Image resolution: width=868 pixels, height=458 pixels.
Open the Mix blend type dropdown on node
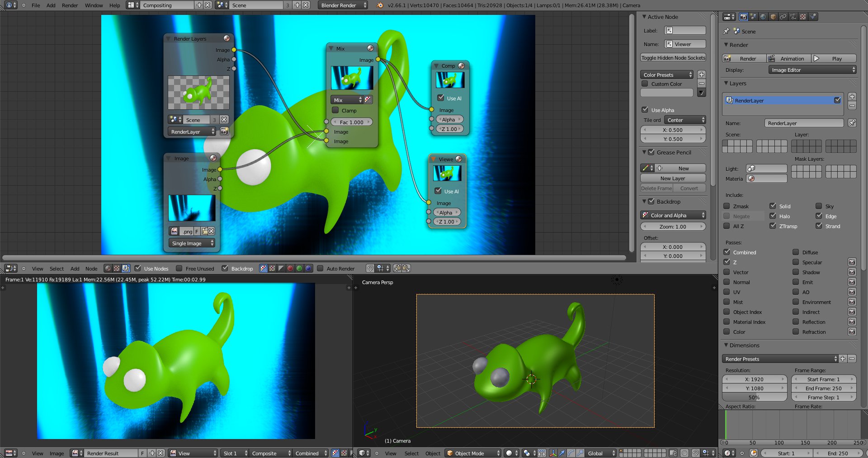click(x=347, y=100)
